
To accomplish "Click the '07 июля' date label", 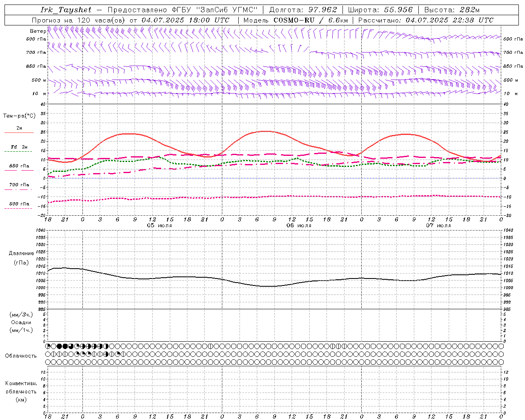I will pyautogui.click(x=438, y=226).
